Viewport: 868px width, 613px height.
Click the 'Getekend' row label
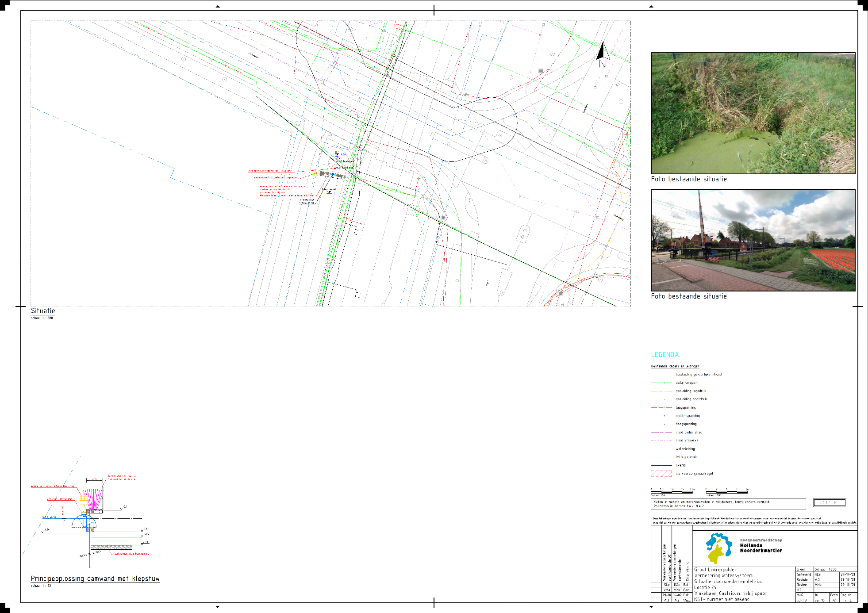tap(804, 575)
